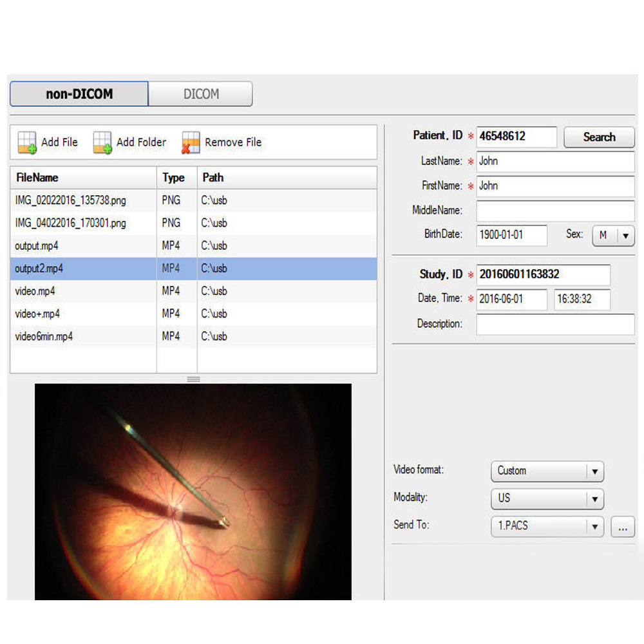Screen dimensions: 644x644
Task: Select file IMG_04022016_170301.png
Action: coord(193,223)
